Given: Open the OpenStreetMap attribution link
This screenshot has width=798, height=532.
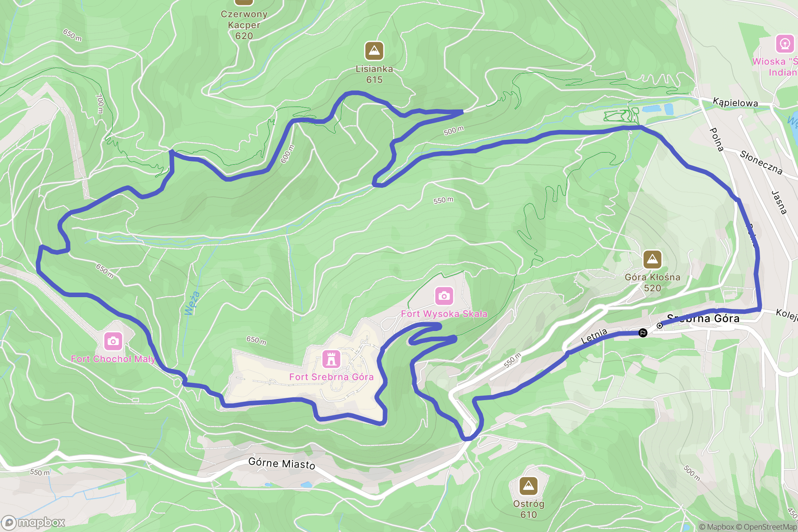Looking at the screenshot, I should point(770,527).
